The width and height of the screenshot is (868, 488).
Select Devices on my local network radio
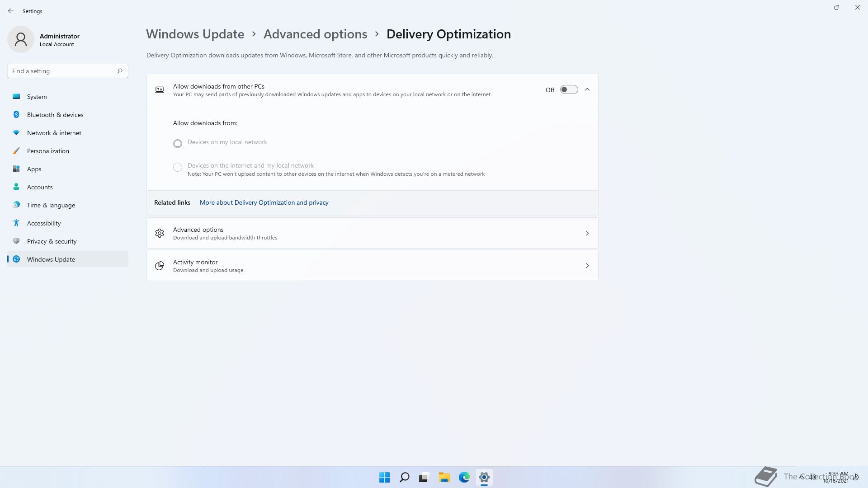[x=178, y=144]
